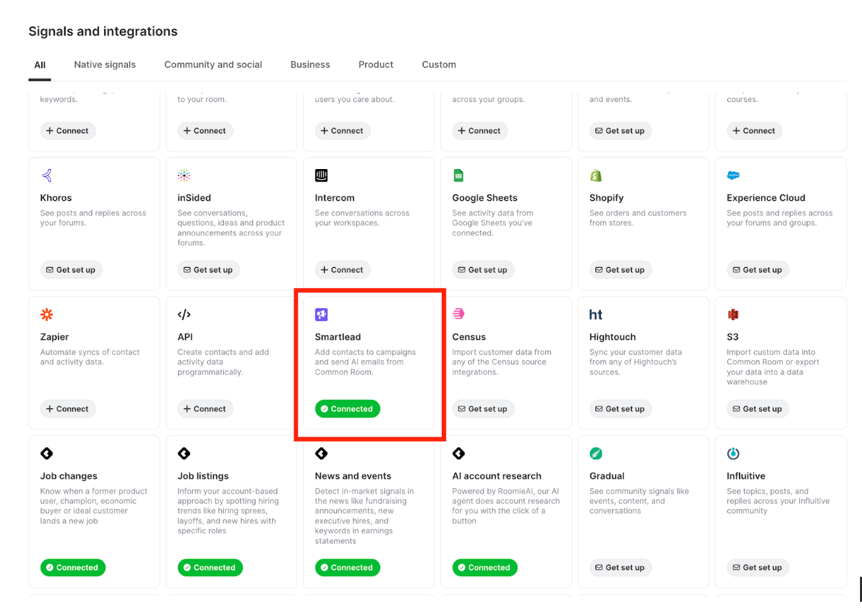The image size is (862, 616).
Task: Click the Connected badge on Smartlead
Action: 347,409
